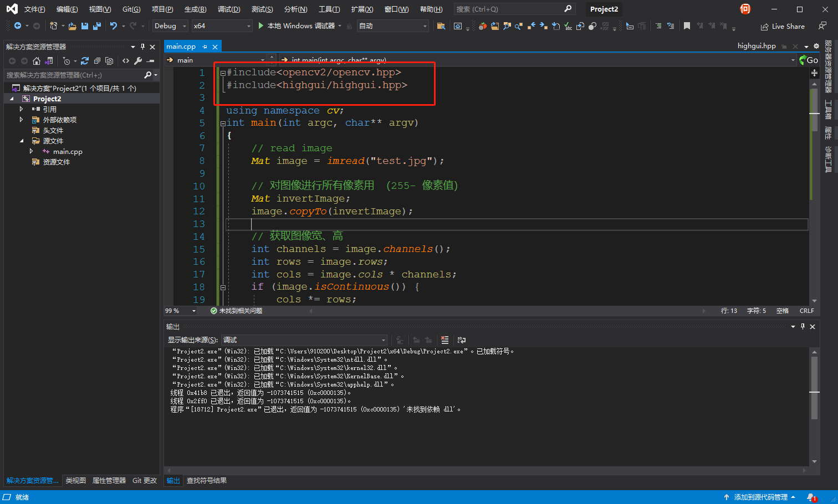Open the output source 调试 dropdown
Image resolution: width=838 pixels, height=504 pixels.
click(x=304, y=340)
